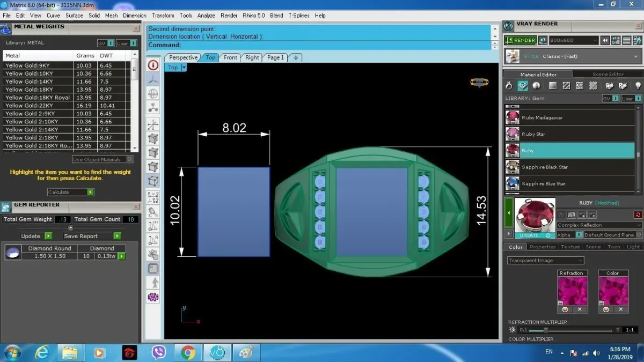Click the red power icon in vertical toolbar

point(153,65)
